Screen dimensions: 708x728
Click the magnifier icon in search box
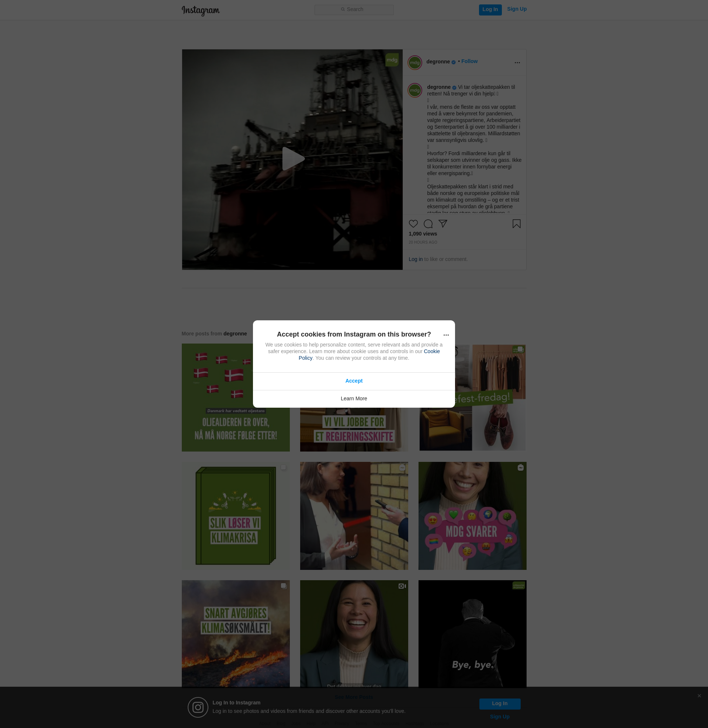(343, 9)
